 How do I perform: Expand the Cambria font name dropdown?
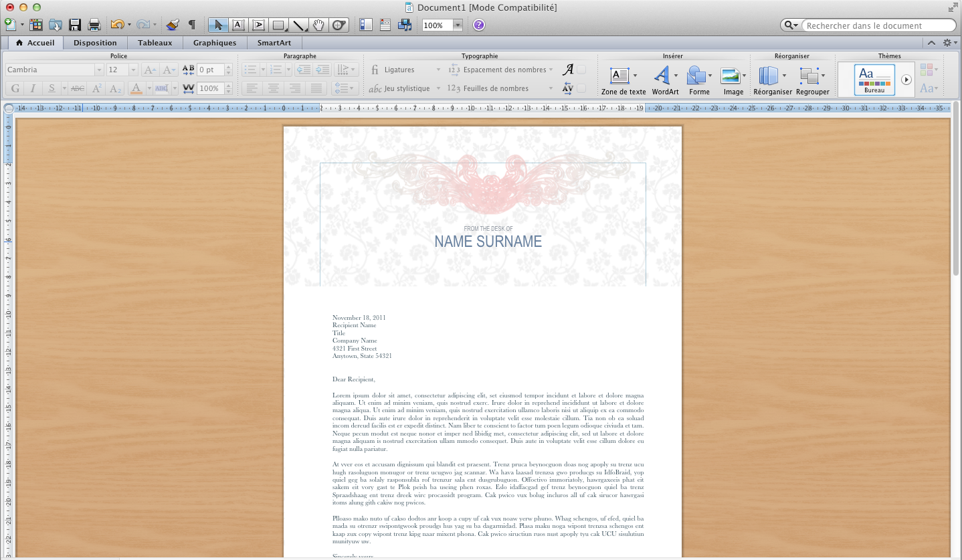tap(99, 70)
